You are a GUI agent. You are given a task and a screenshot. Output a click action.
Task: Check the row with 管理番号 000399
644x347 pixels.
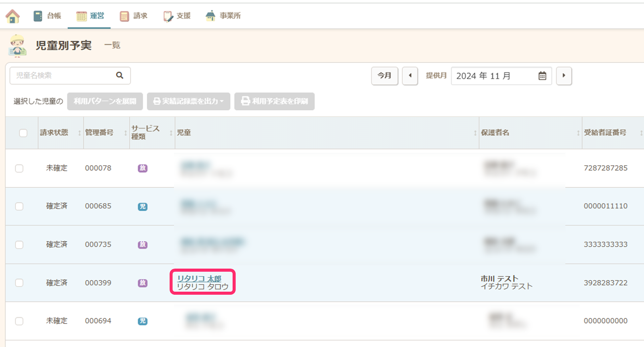click(x=19, y=283)
